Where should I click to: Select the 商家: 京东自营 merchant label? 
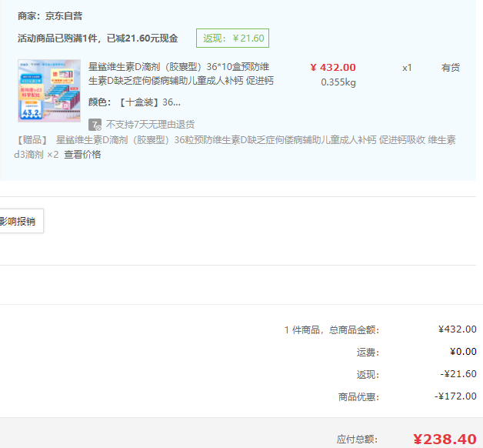[50, 15]
